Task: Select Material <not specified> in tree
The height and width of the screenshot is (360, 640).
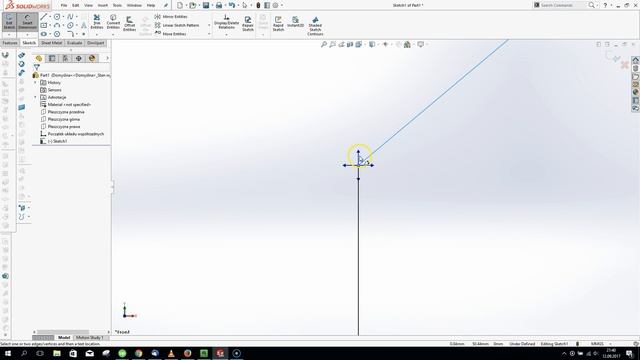Action: tap(65, 104)
